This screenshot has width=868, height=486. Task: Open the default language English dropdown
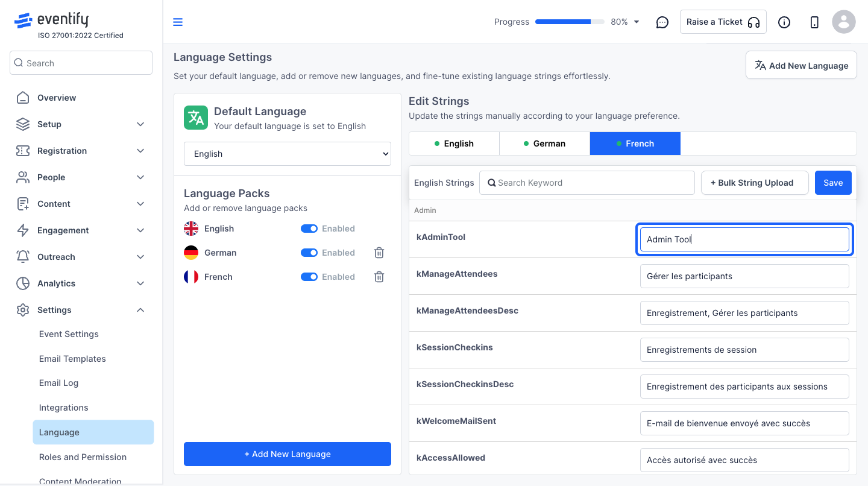tap(288, 154)
